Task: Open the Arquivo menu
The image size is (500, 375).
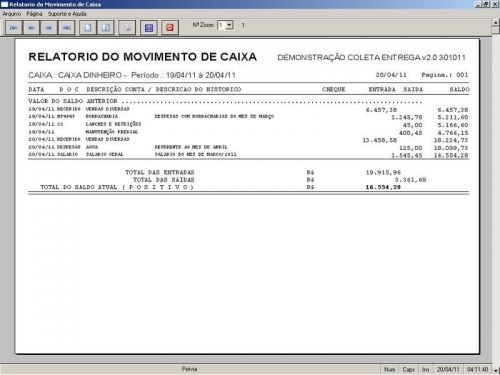Action: 12,14
